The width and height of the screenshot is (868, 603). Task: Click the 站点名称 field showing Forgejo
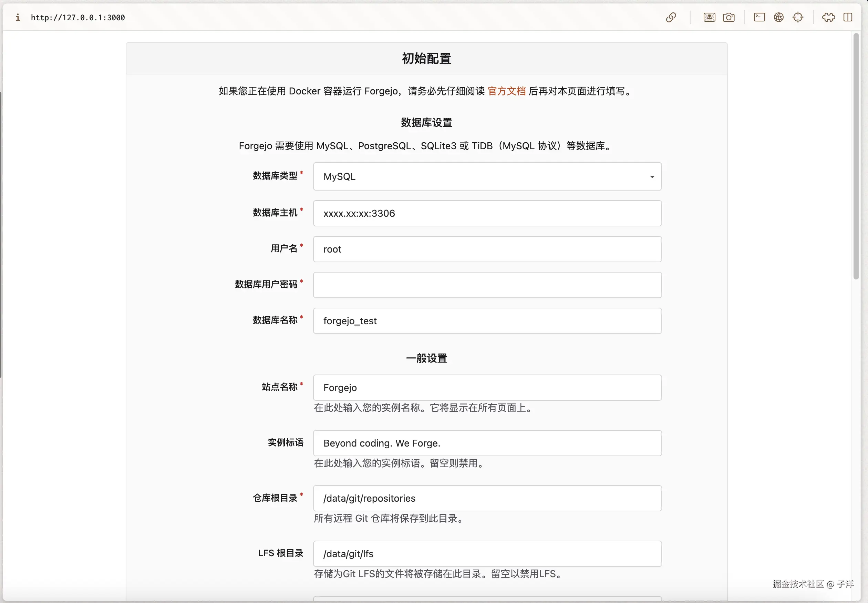487,388
